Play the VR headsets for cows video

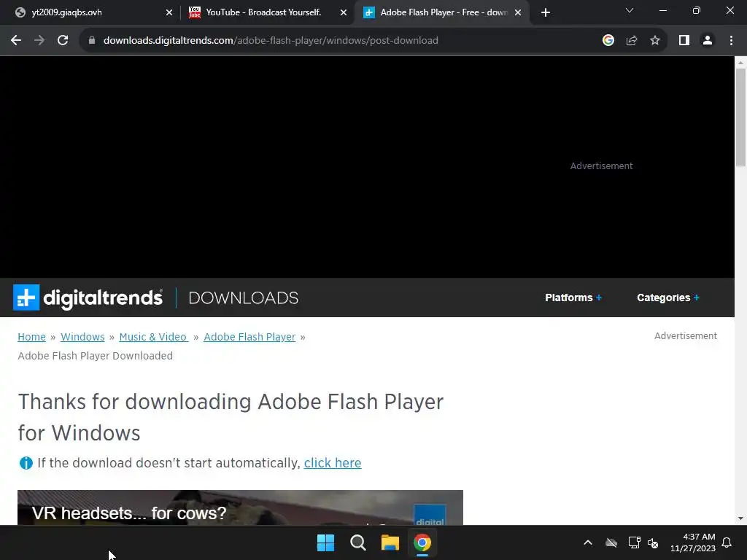coord(240,507)
